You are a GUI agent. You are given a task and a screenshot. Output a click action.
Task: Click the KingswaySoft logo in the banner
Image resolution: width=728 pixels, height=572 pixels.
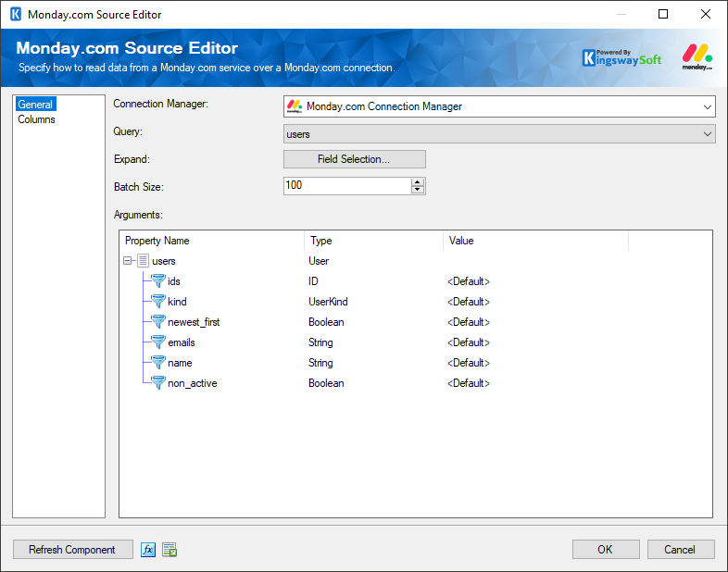click(621, 57)
